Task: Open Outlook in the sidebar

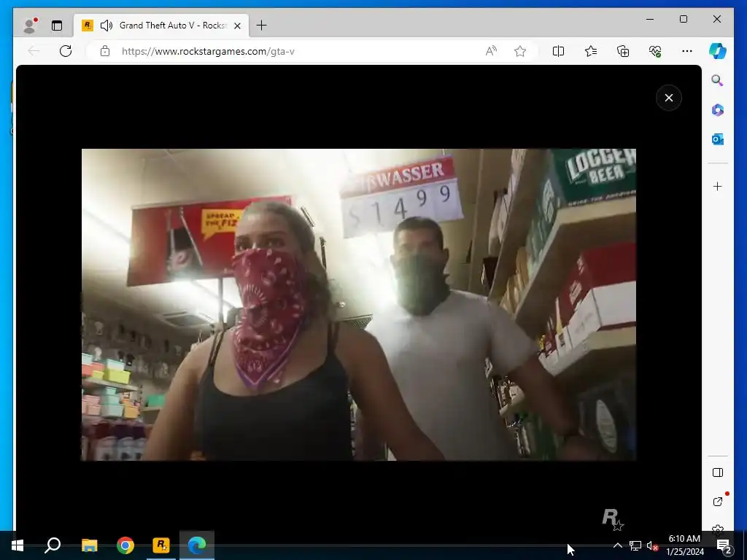Action: click(x=718, y=139)
